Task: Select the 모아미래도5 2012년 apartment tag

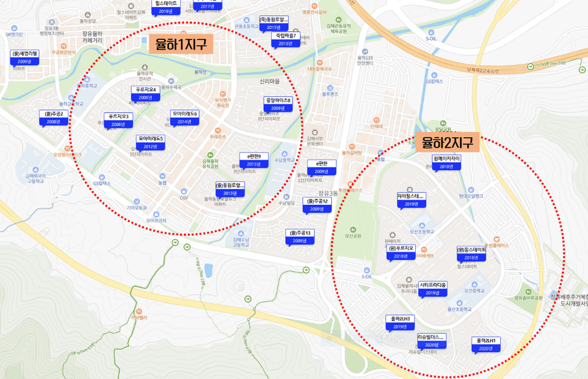Action: click(150, 143)
